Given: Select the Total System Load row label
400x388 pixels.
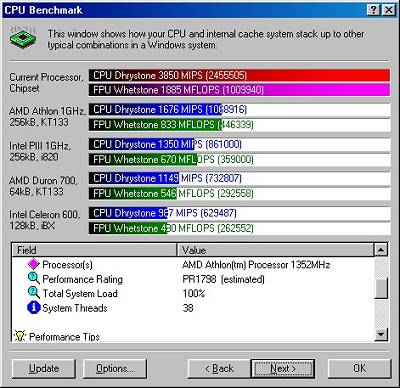Looking at the screenshot, I should pos(80,293).
